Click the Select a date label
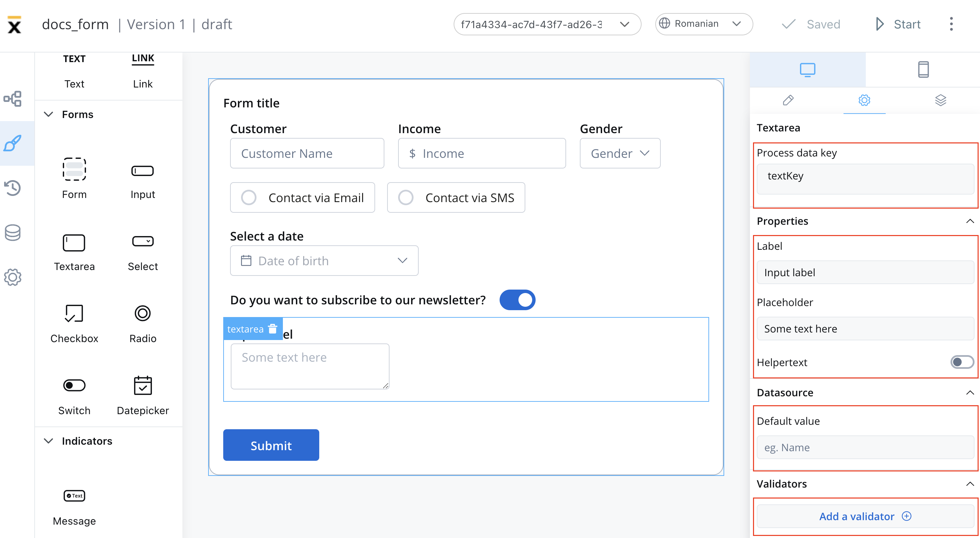Screen dimensions: 980x538 [x=267, y=236]
